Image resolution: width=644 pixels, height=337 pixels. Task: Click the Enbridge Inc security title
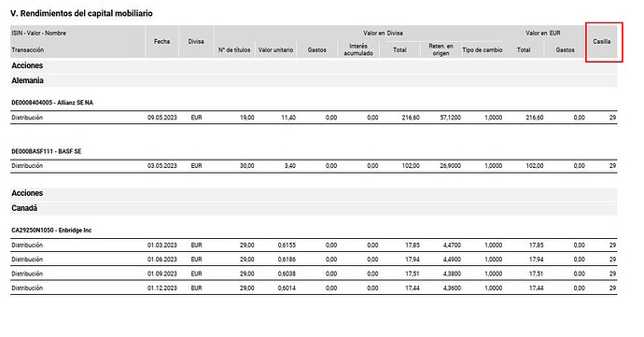tap(51, 231)
